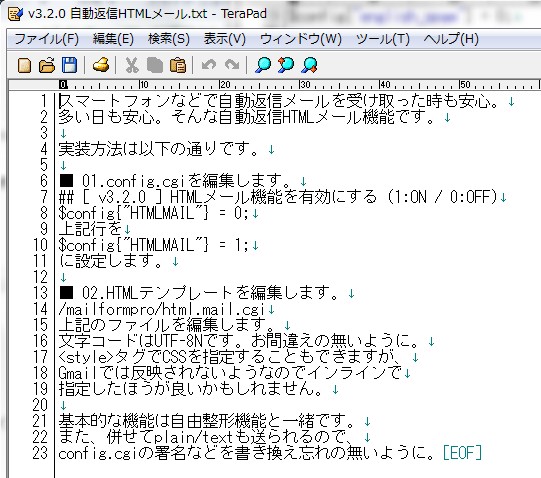Viewport: 541px width, 478px height.
Task: Click line 1 text スマートフォンなどで
Action: pyautogui.click(x=138, y=101)
